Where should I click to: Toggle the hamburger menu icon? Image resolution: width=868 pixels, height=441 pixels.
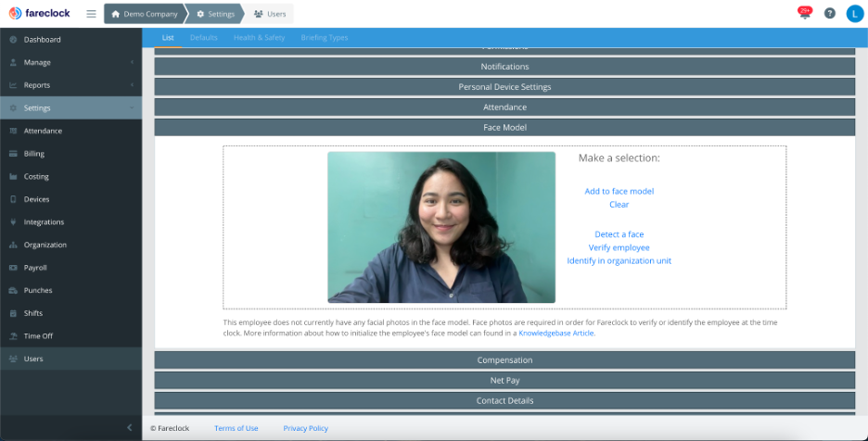pyautogui.click(x=91, y=14)
